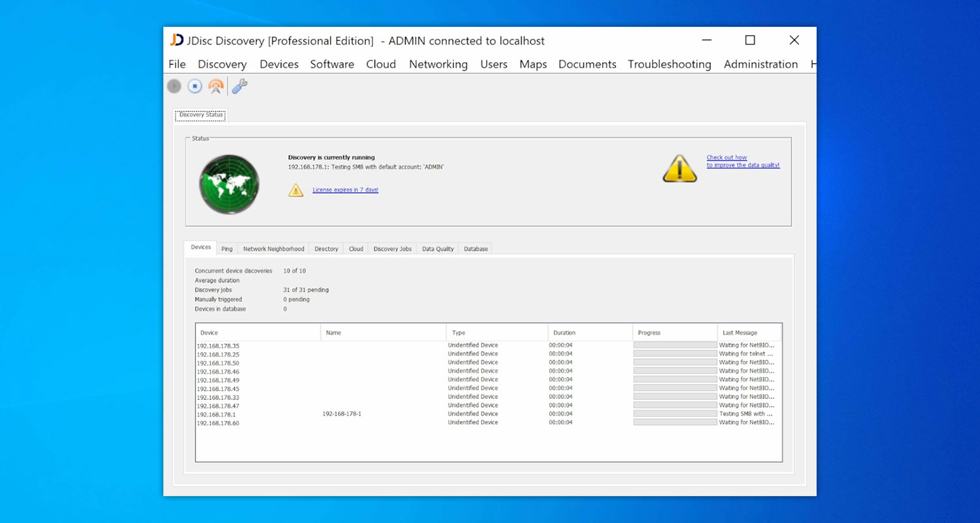This screenshot has width=980, height=523.
Task: Open the Discovery Jobs tab
Action: (x=392, y=249)
